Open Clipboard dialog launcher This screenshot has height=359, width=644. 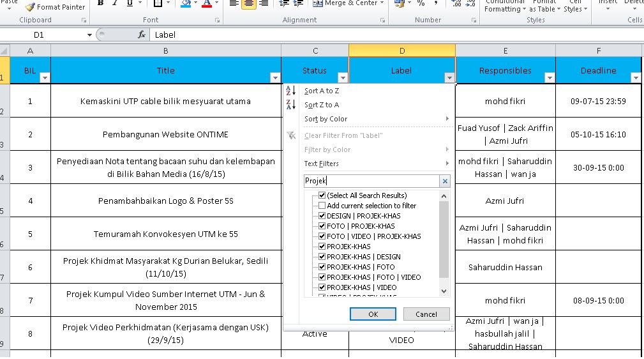[84, 20]
